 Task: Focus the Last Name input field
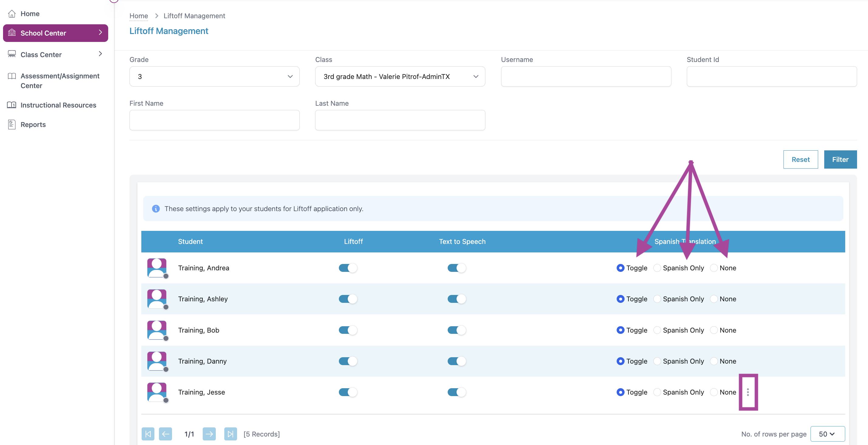[x=400, y=120]
